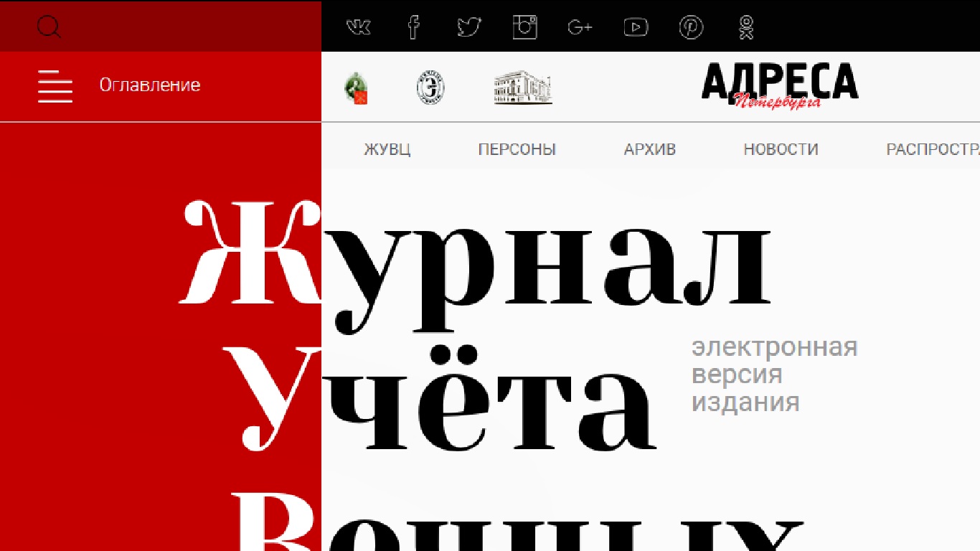
Task: Select the ЖУВЦ menu item
Action: point(387,149)
